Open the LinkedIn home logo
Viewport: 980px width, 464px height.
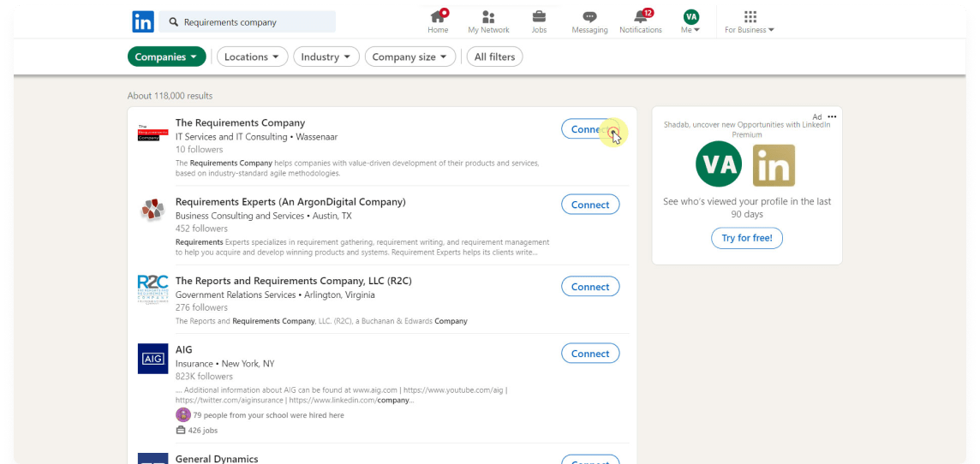(x=142, y=22)
